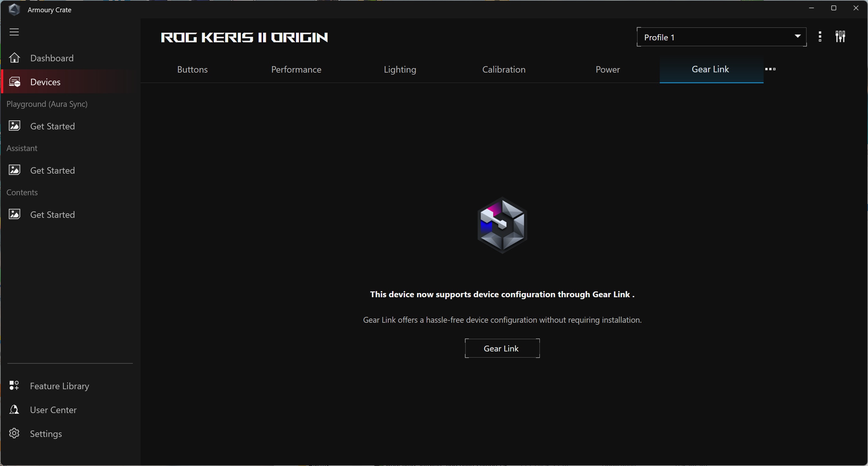868x466 pixels.
Task: Click the Contents section label
Action: [x=22, y=193]
